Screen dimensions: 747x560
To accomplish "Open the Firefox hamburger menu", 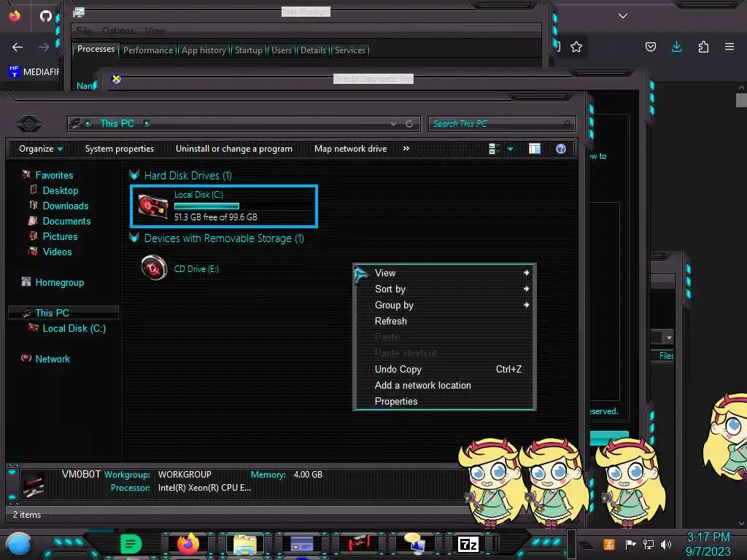I will [x=729, y=47].
